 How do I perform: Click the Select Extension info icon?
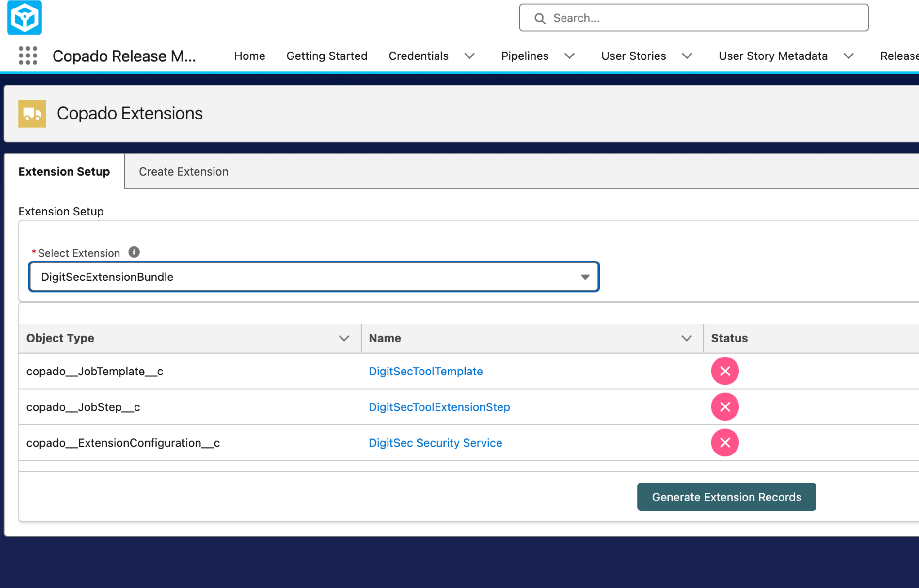(134, 252)
